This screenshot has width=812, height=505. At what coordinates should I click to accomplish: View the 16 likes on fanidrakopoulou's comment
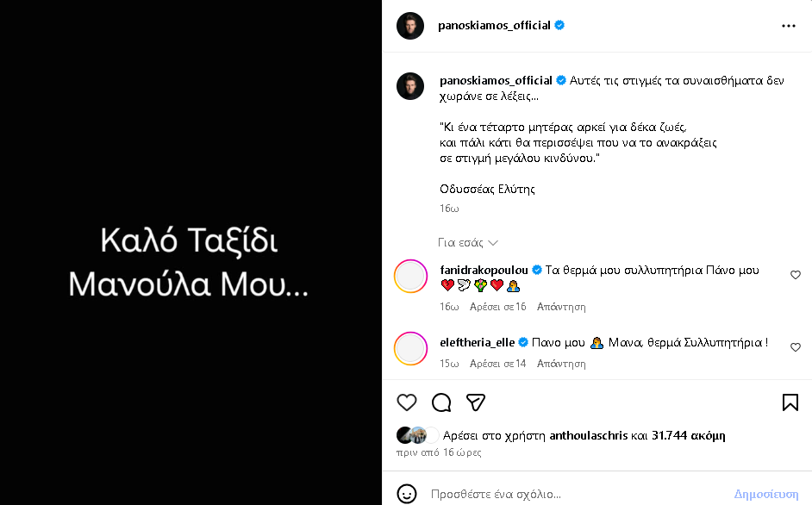coord(497,307)
